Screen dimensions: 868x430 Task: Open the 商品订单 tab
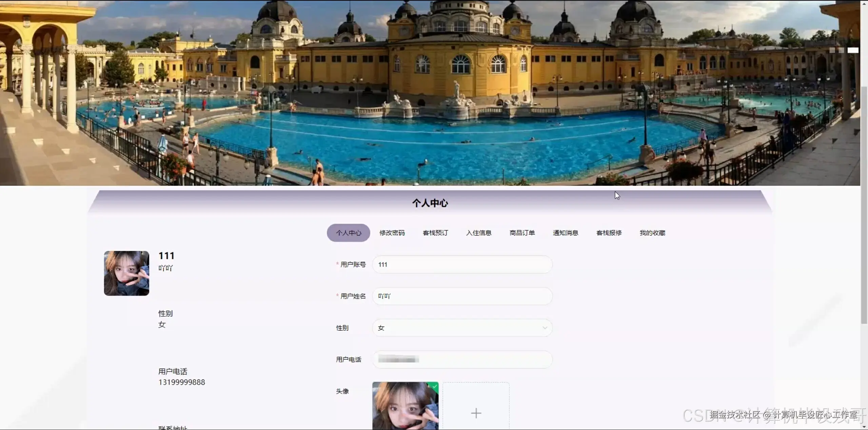(522, 233)
